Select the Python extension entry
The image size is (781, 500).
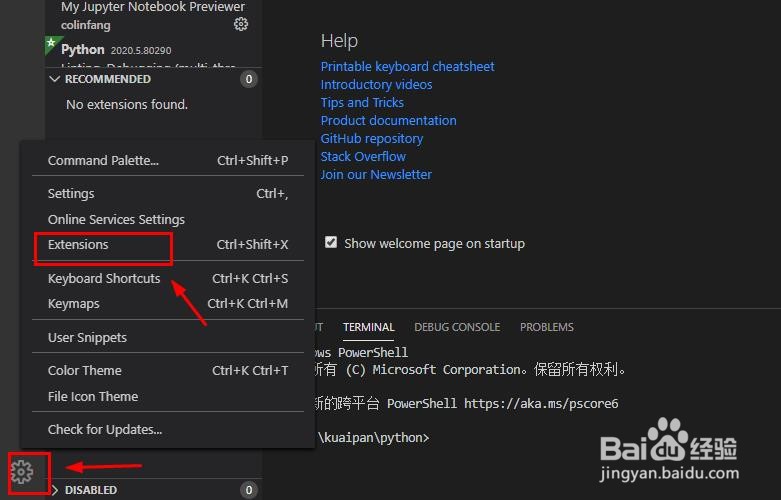pos(153,52)
